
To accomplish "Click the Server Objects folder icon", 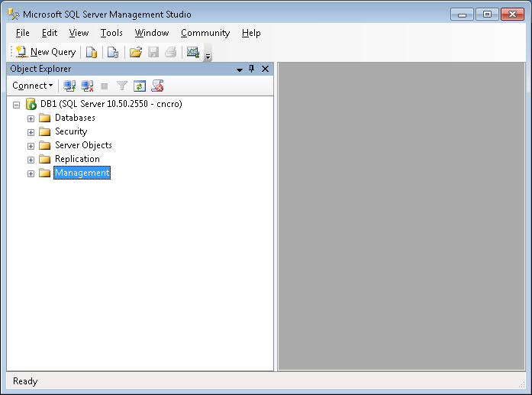I will [45, 145].
